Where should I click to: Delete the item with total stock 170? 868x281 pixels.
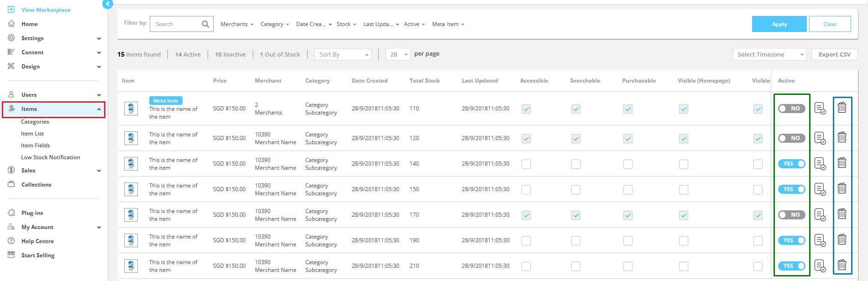[x=842, y=214]
